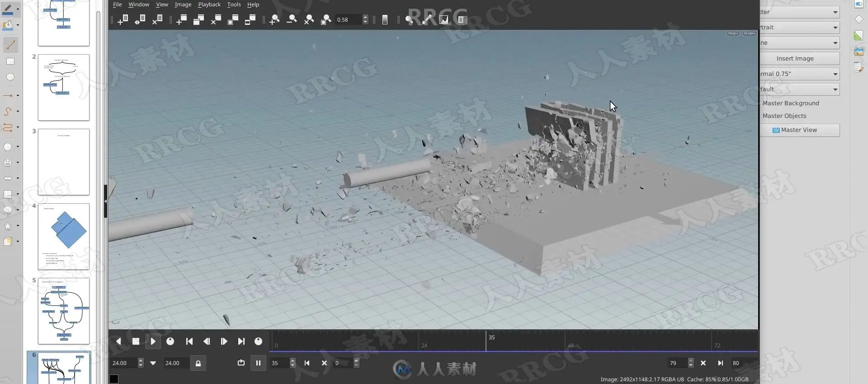Toggle the pause button beside the frame field
Screen dimensions: 868x384
[258, 363]
